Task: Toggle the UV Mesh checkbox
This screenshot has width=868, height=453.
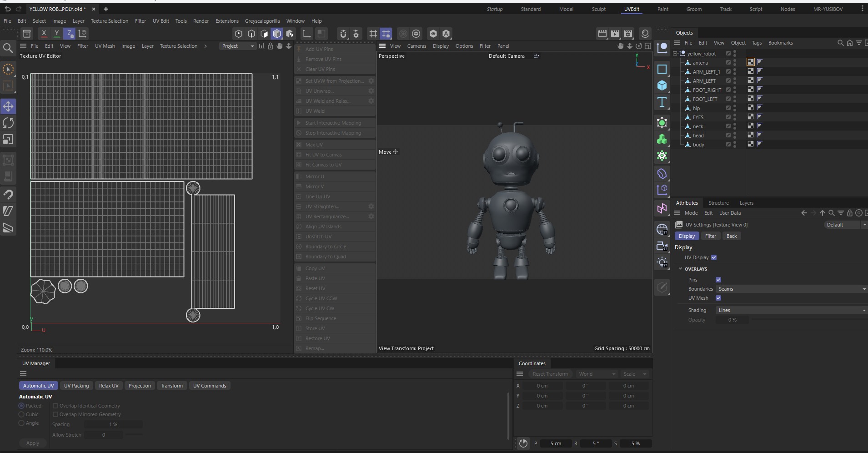Action: pos(718,298)
